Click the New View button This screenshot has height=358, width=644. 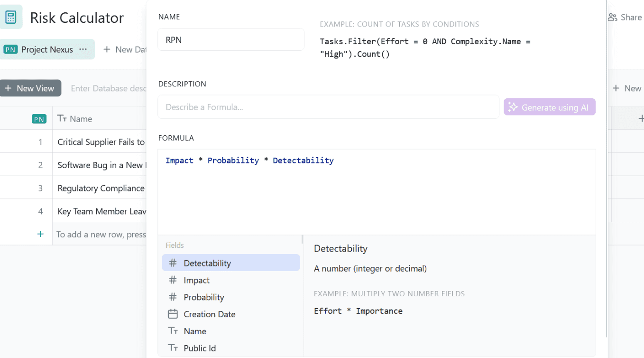(x=30, y=88)
